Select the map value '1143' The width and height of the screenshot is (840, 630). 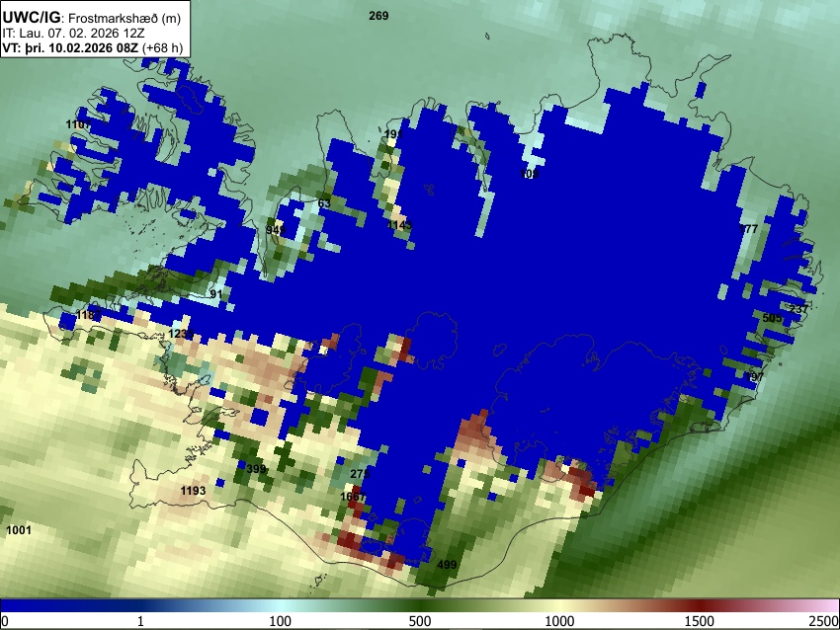point(399,225)
